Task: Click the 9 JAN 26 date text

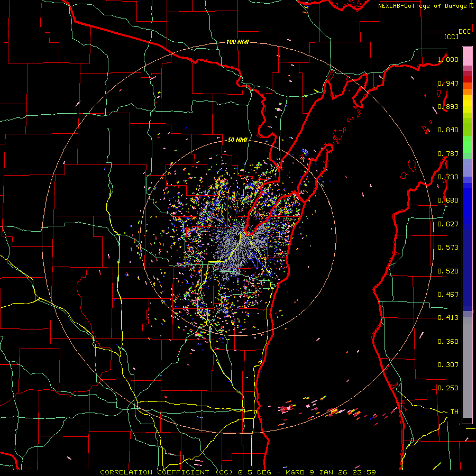Action: 328,472
